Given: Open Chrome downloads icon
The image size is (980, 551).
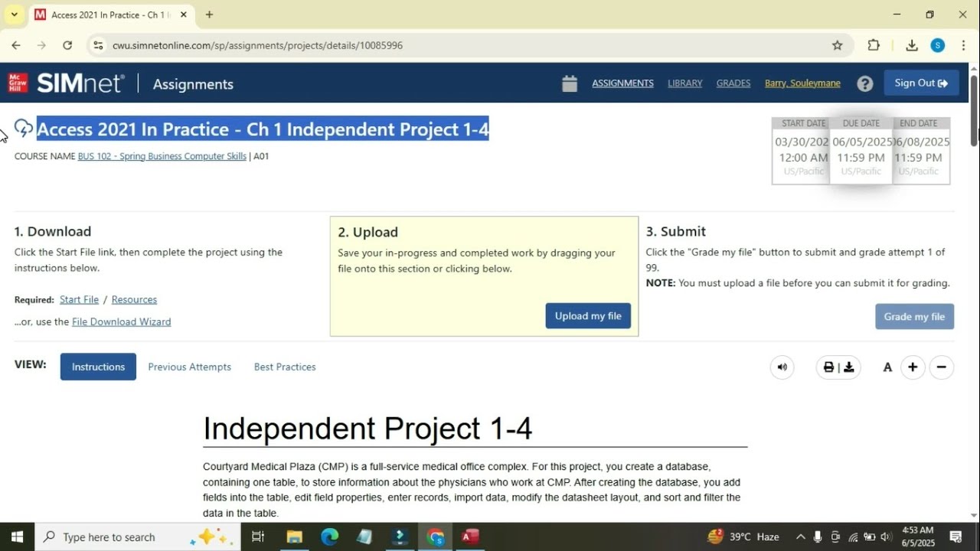Looking at the screenshot, I should [x=911, y=45].
